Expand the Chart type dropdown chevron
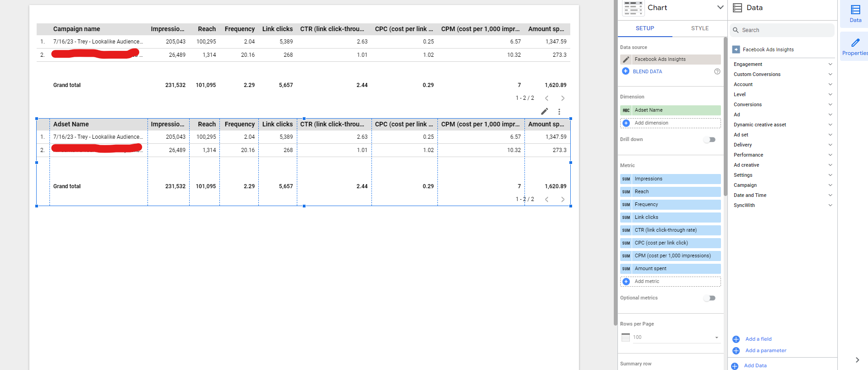The image size is (868, 370). click(x=720, y=7)
